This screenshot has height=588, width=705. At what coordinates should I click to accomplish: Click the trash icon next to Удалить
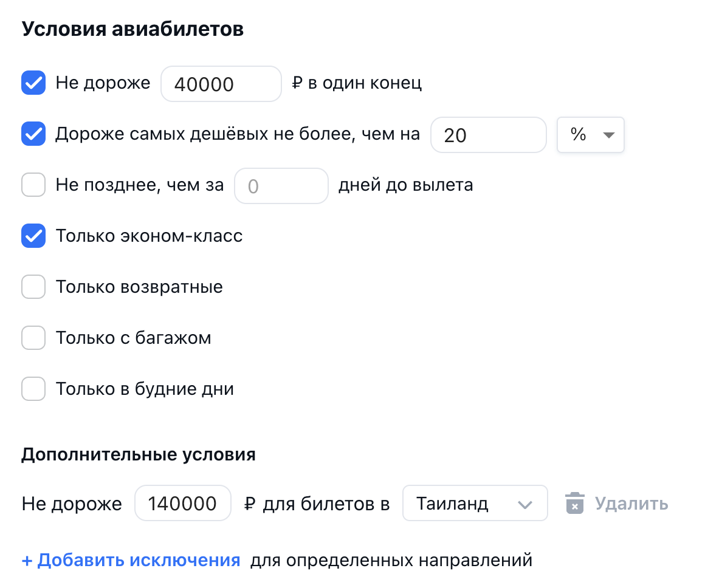point(574,503)
